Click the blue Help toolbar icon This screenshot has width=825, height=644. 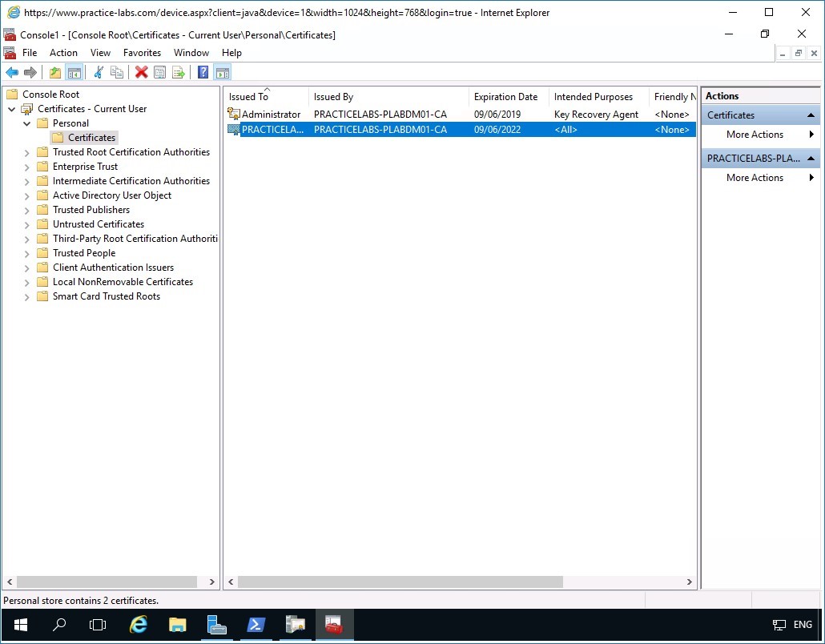click(x=203, y=73)
